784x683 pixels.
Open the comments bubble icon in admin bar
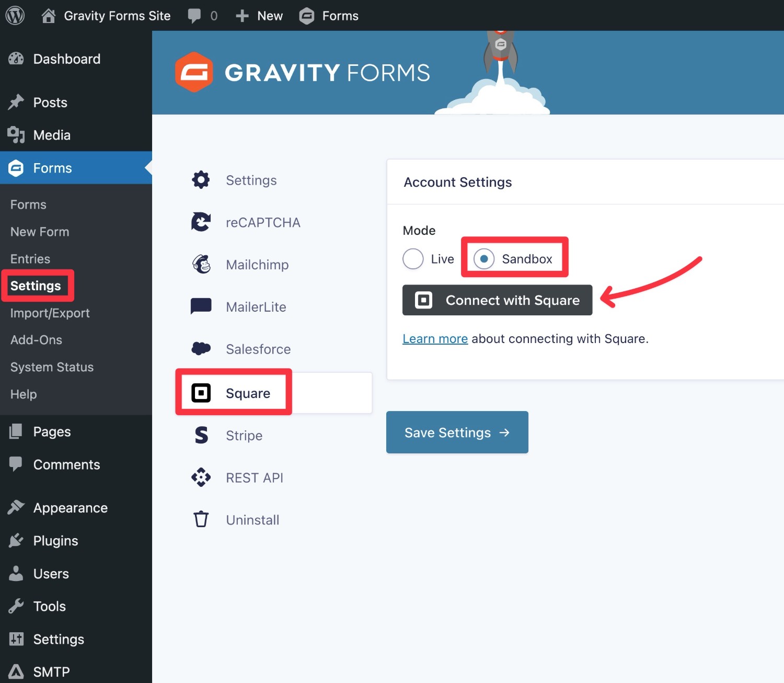(194, 16)
